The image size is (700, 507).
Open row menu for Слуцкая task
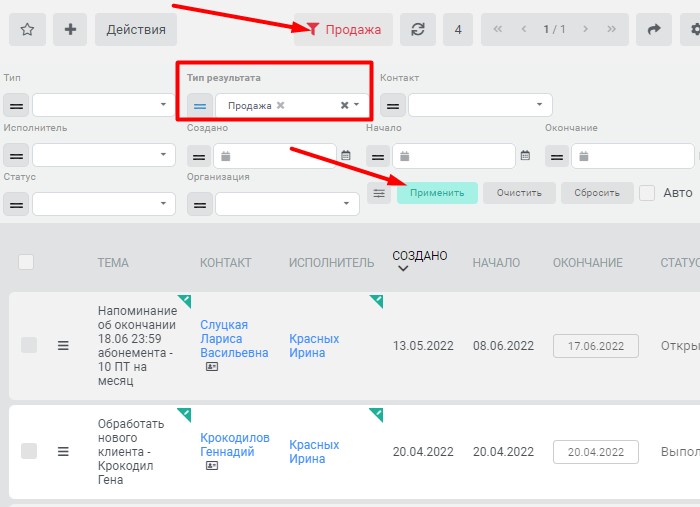(x=63, y=345)
